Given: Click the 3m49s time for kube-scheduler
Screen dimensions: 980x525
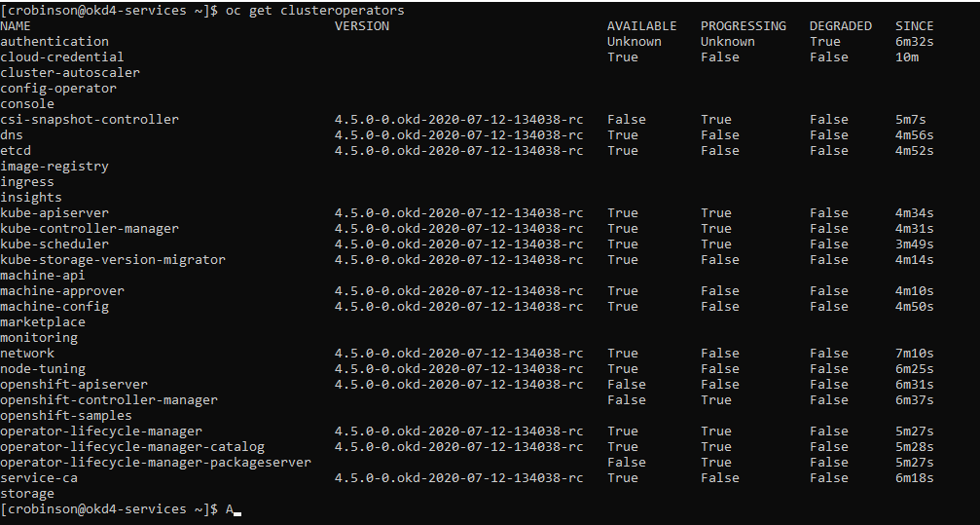Looking at the screenshot, I should [915, 244].
